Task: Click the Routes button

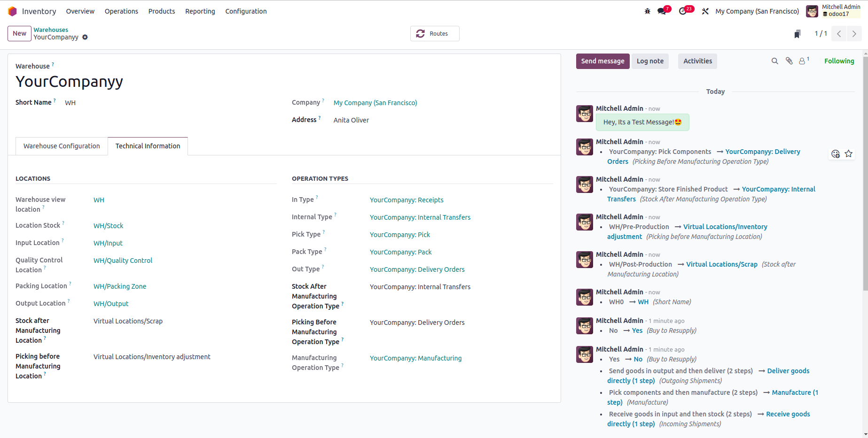Action: coord(434,34)
